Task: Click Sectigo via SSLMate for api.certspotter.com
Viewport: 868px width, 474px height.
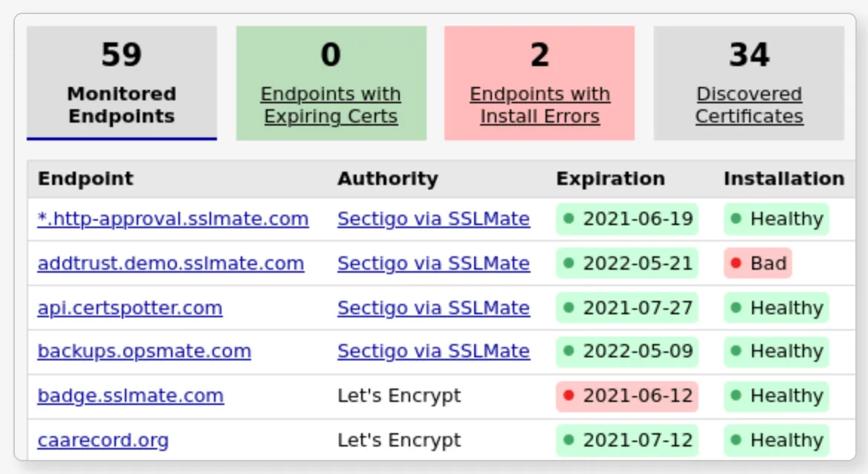Action: point(433,308)
